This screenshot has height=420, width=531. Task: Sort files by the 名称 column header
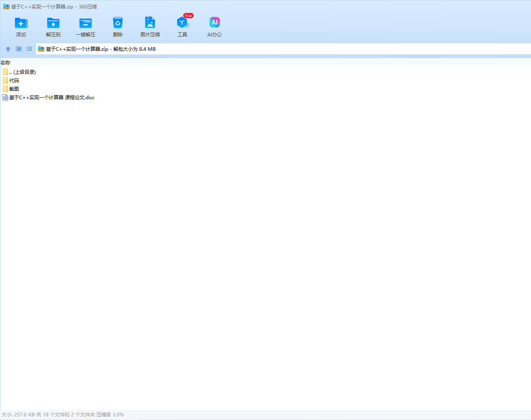tap(5, 63)
